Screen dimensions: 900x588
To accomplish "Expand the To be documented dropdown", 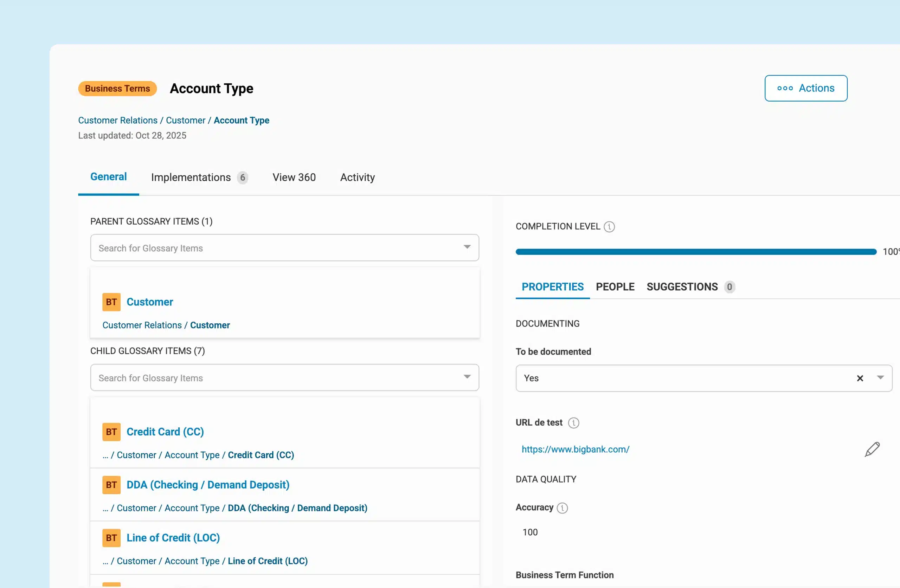I will [880, 377].
